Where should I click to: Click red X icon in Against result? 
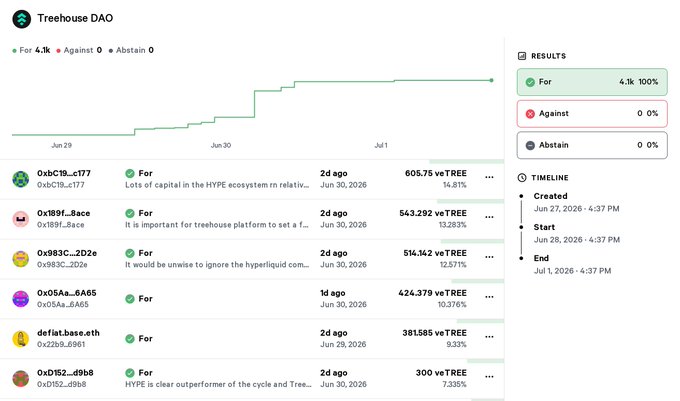tap(530, 114)
